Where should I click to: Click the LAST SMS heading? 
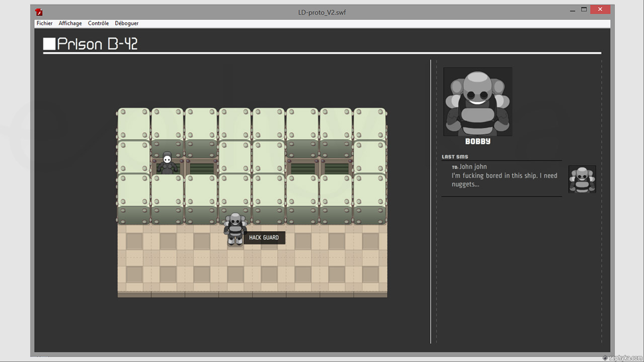click(x=455, y=157)
